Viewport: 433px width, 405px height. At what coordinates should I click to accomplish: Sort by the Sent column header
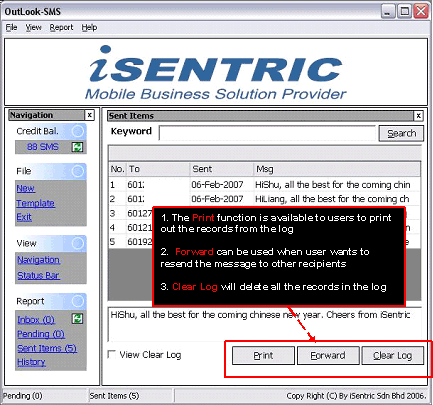coord(222,169)
